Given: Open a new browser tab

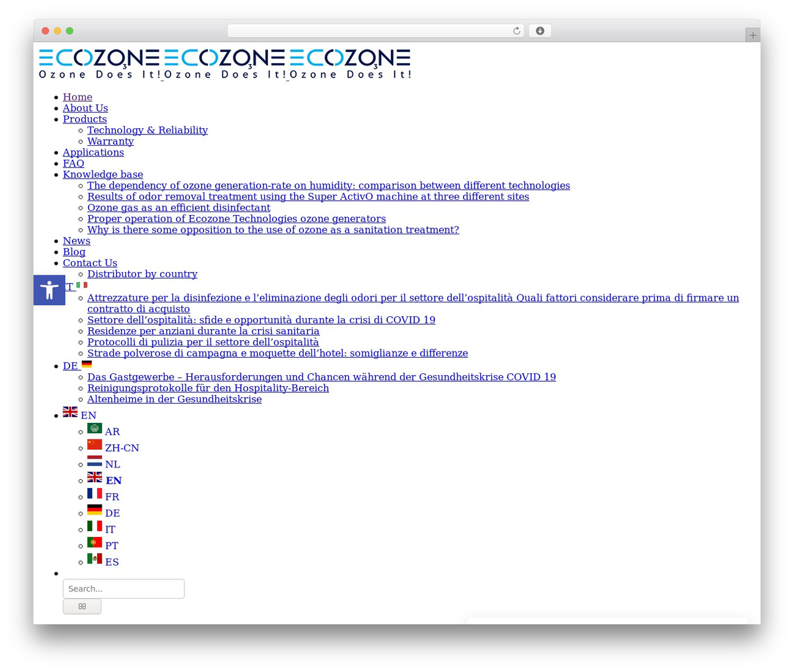Looking at the screenshot, I should pyautogui.click(x=752, y=35).
